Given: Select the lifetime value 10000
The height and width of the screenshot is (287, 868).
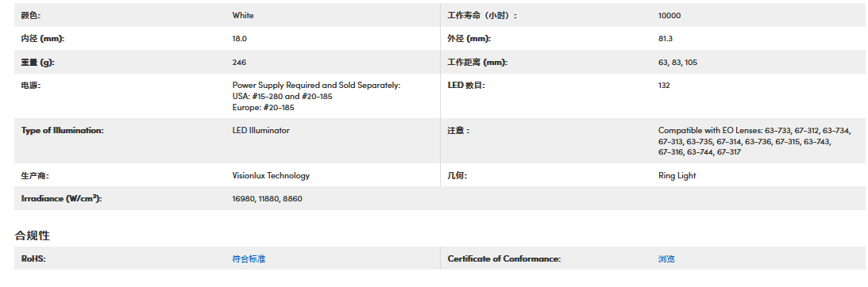Looking at the screenshot, I should 669,16.
